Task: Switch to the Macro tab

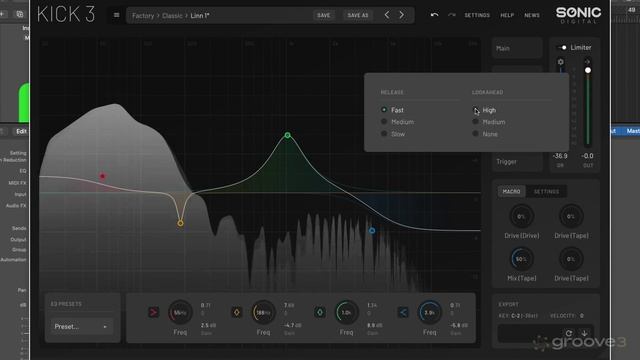Action: (511, 191)
